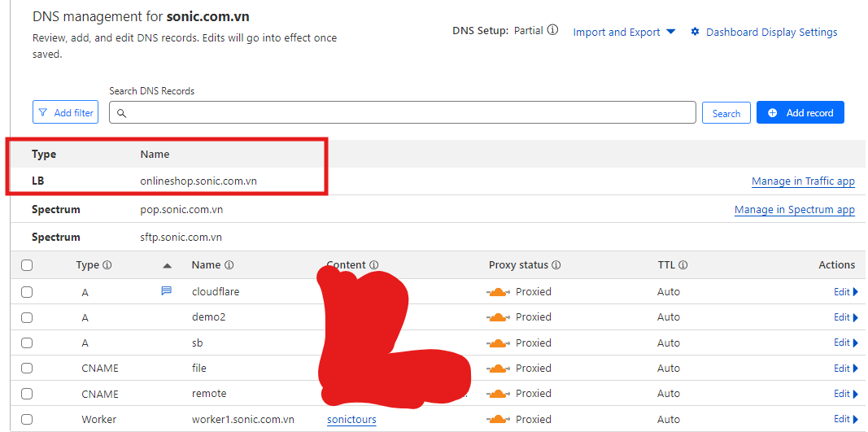This screenshot has height=432, width=868.
Task: Sort records using the ascending arrow
Action: [168, 265]
